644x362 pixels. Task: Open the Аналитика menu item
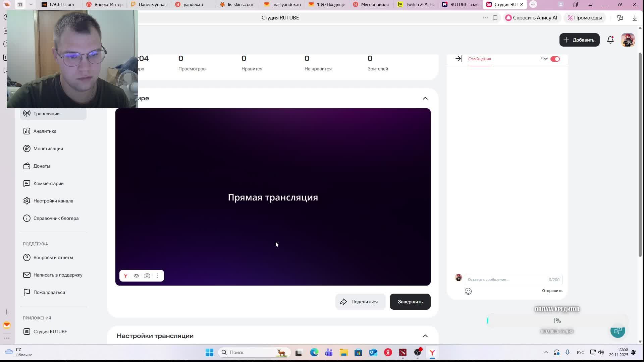(45, 131)
